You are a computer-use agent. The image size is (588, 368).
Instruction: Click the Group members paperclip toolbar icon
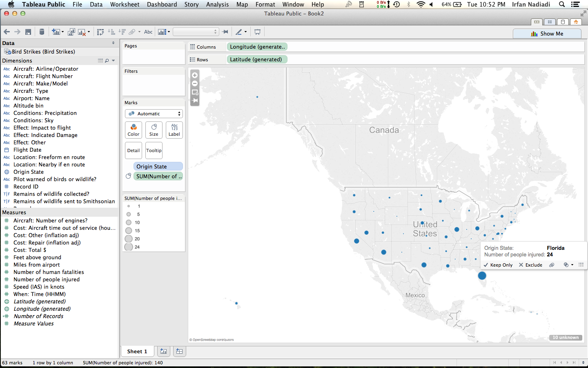click(132, 32)
